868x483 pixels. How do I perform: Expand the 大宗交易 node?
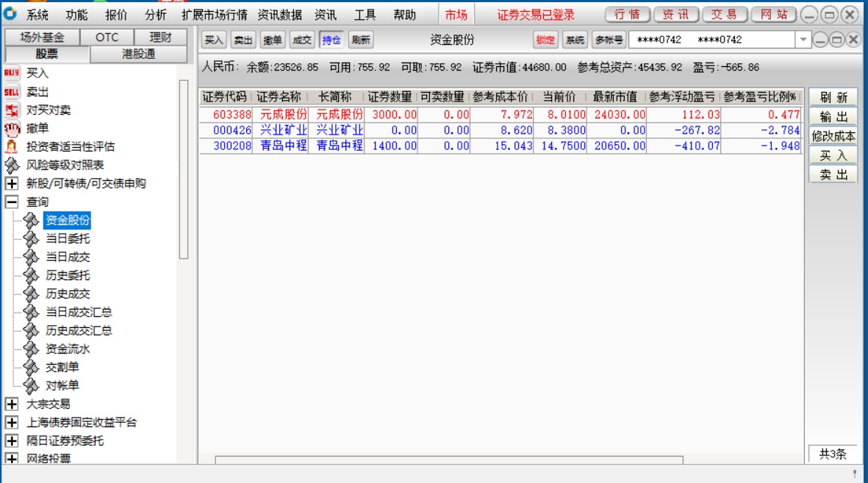(12, 404)
